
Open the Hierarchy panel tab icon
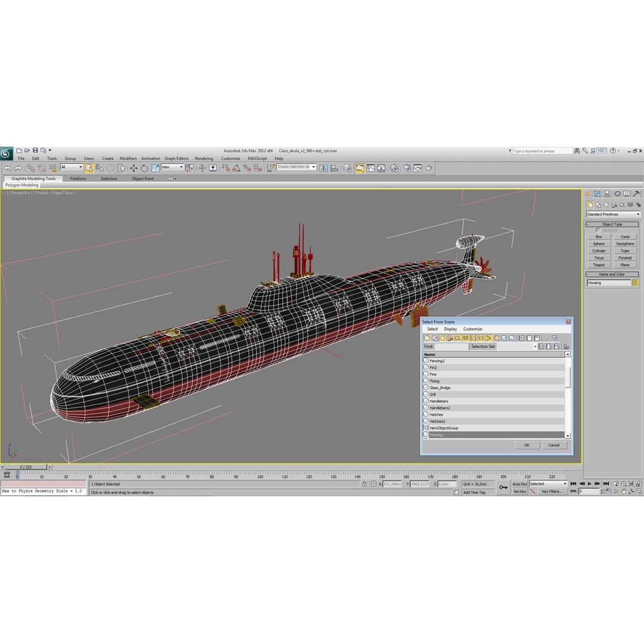[607, 194]
